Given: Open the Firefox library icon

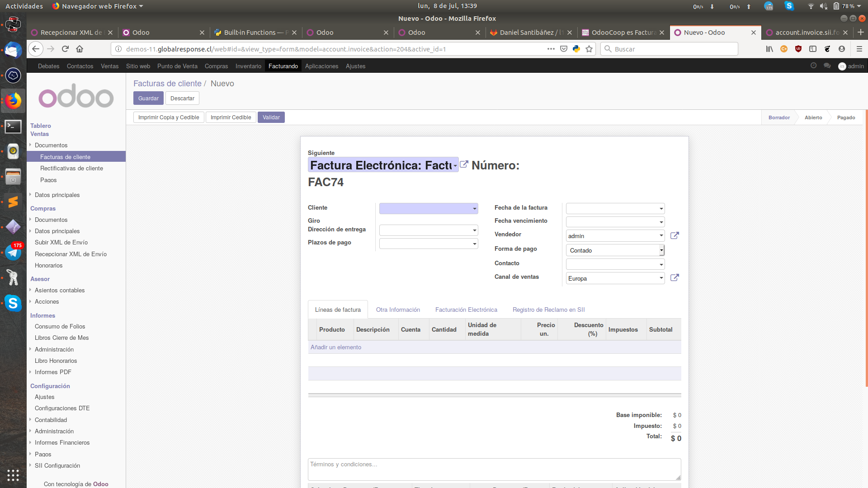Looking at the screenshot, I should pos(769,49).
